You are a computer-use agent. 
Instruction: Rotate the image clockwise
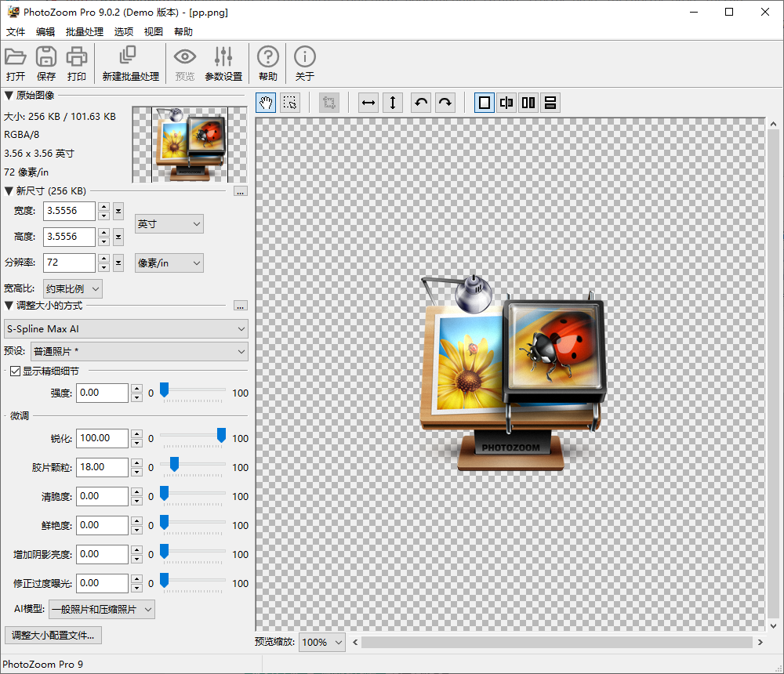tap(445, 103)
